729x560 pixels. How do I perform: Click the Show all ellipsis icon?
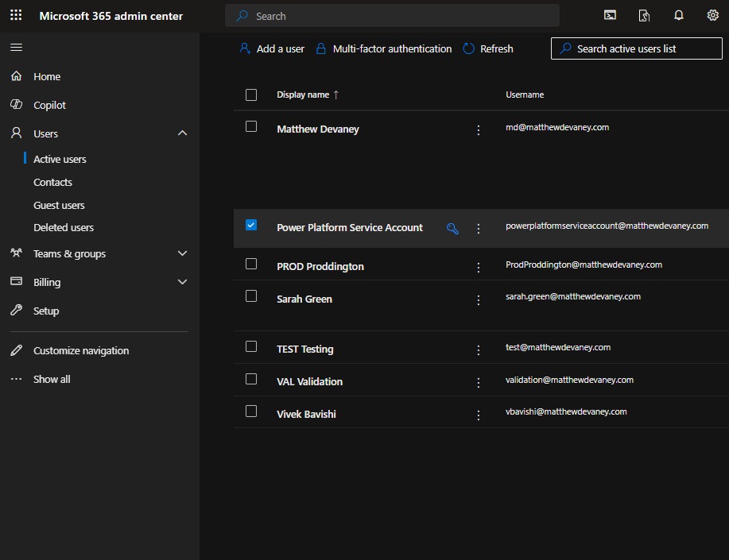click(x=16, y=379)
